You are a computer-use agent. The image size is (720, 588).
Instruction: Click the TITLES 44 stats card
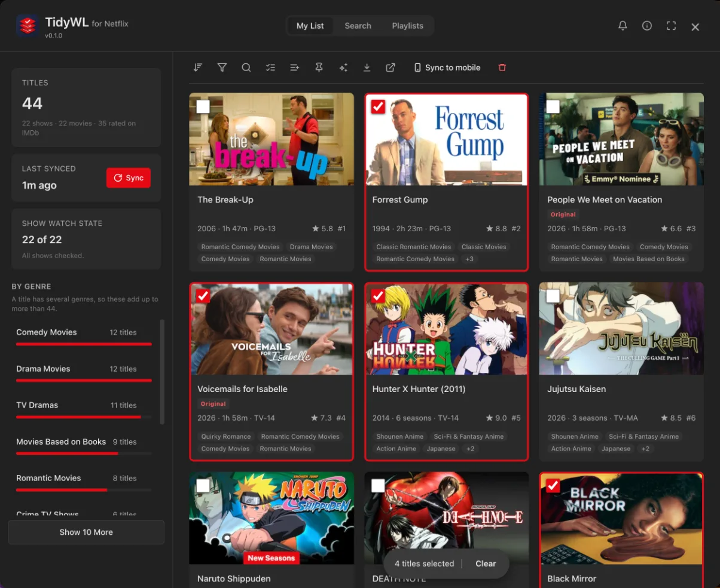tap(86, 108)
